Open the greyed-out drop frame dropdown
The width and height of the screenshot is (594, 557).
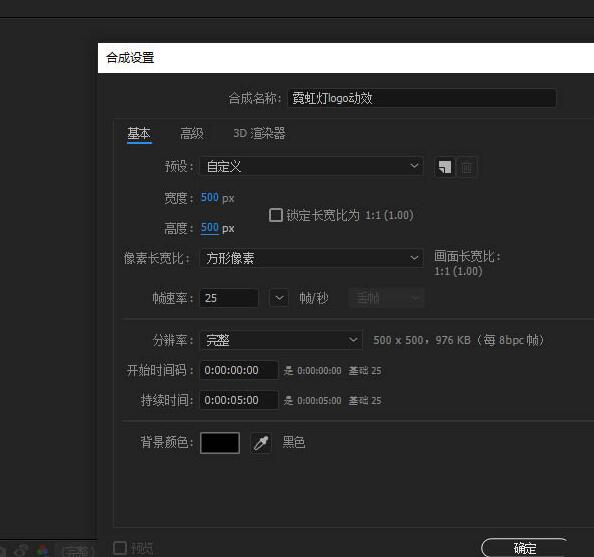386,298
